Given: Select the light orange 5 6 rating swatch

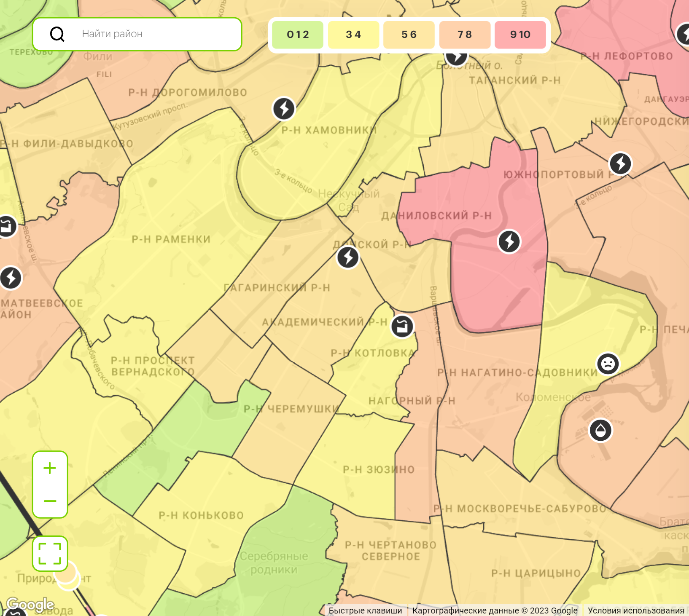Looking at the screenshot, I should point(409,35).
